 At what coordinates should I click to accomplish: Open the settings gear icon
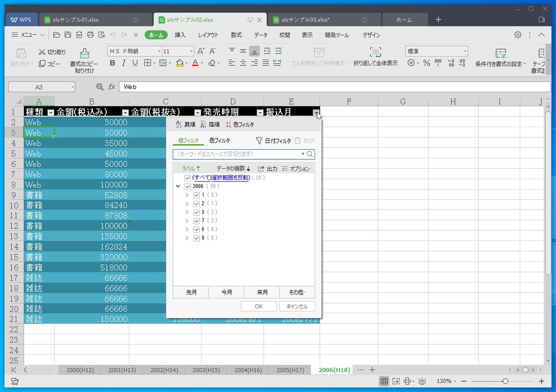[x=518, y=35]
